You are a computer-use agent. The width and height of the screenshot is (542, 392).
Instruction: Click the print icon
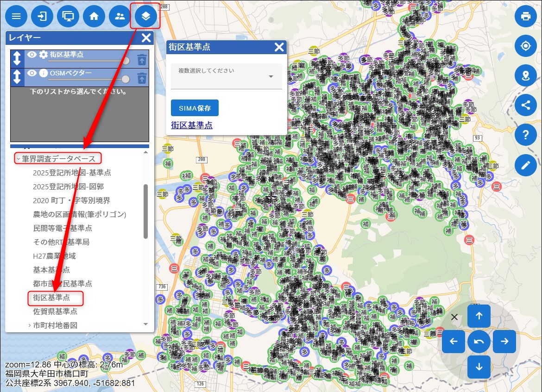(x=525, y=17)
